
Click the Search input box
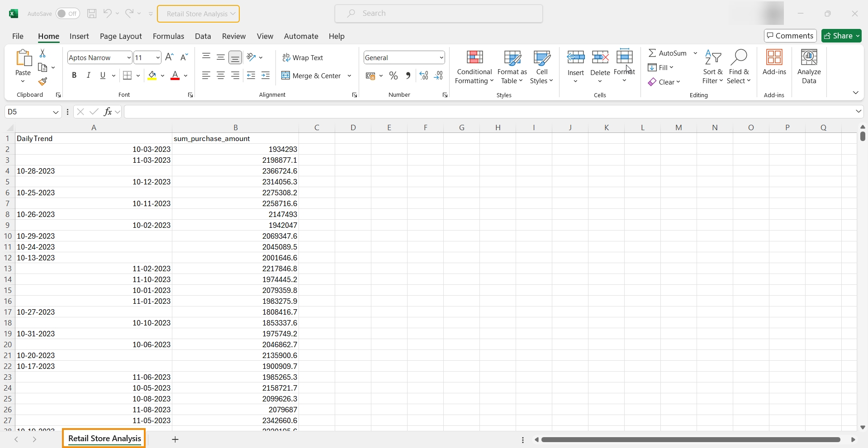439,14
